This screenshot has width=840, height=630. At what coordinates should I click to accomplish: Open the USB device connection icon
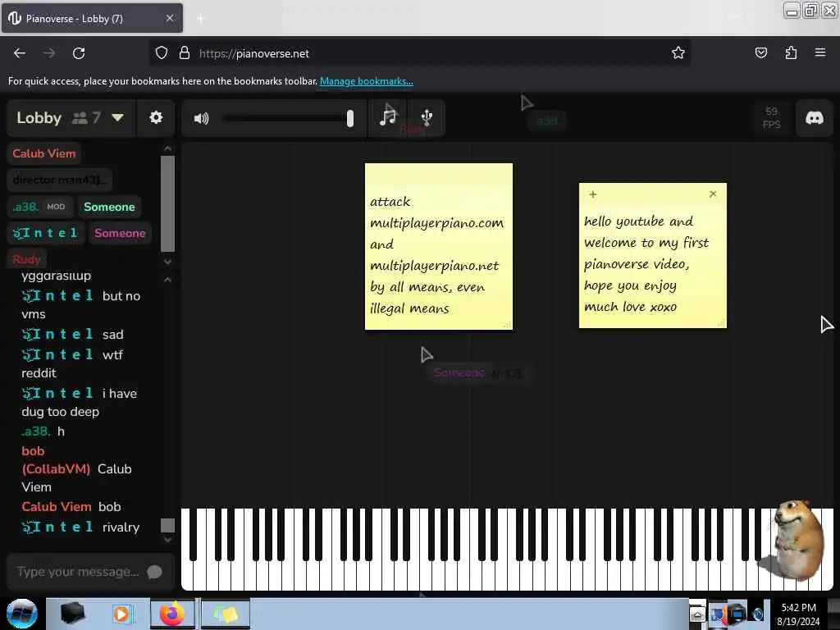pos(427,117)
